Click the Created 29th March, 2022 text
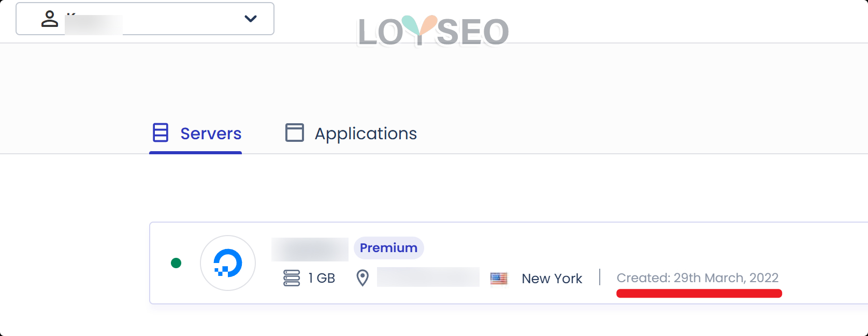The height and width of the screenshot is (336, 868). (x=697, y=278)
